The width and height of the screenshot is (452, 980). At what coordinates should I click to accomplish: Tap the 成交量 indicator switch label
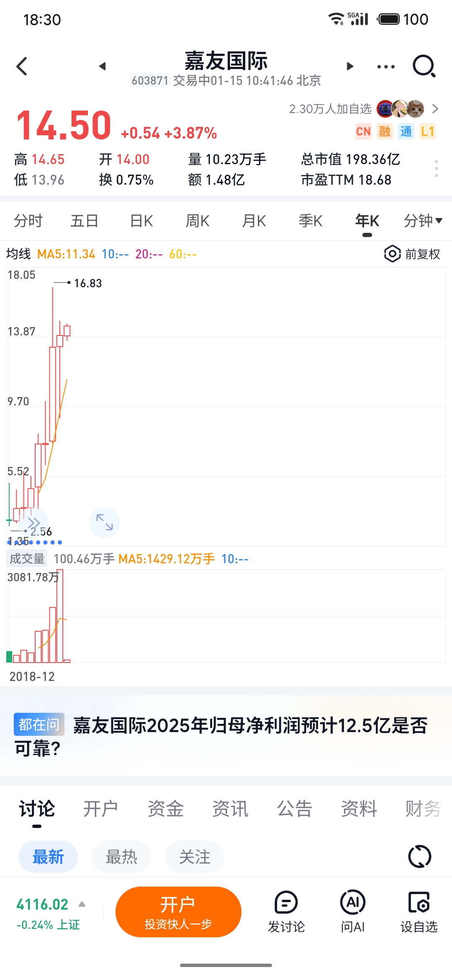(27, 558)
